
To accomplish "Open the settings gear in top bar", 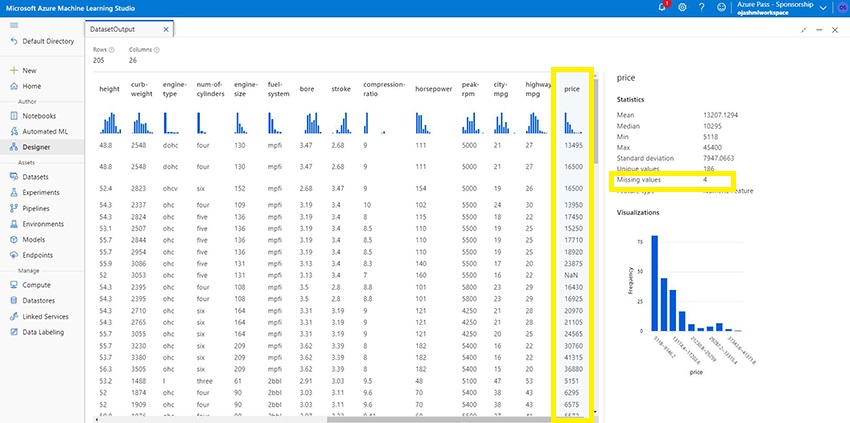I will click(682, 8).
